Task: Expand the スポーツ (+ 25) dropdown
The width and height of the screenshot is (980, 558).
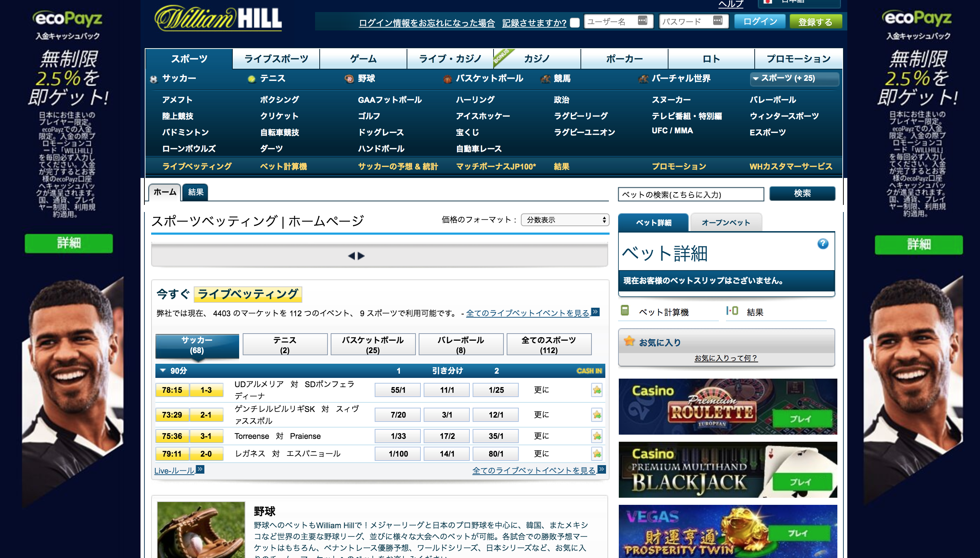Action: [x=794, y=79]
